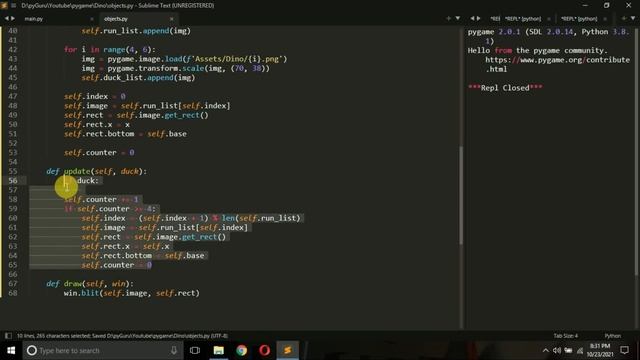The image size is (640, 360).
Task: Select the first *REPL* [python] tab
Action: tap(523, 19)
